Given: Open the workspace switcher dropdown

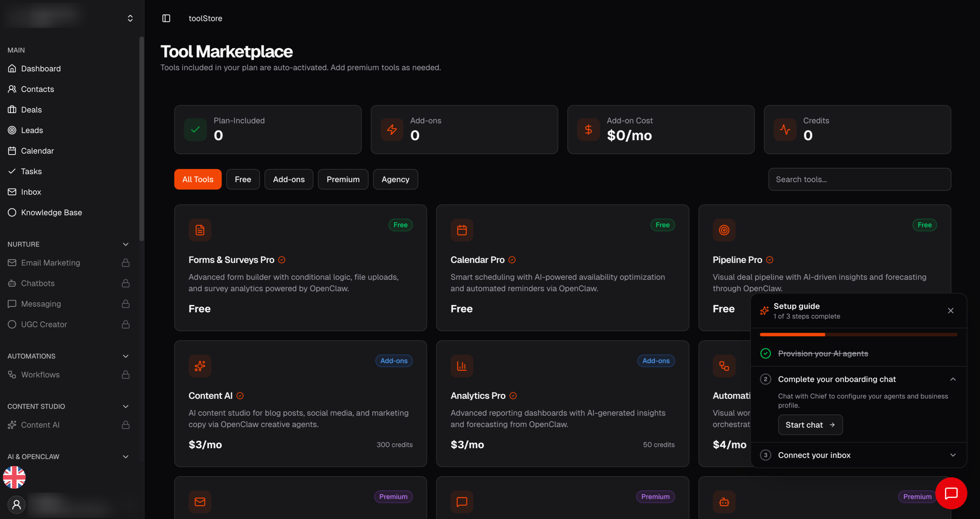Looking at the screenshot, I should (130, 18).
